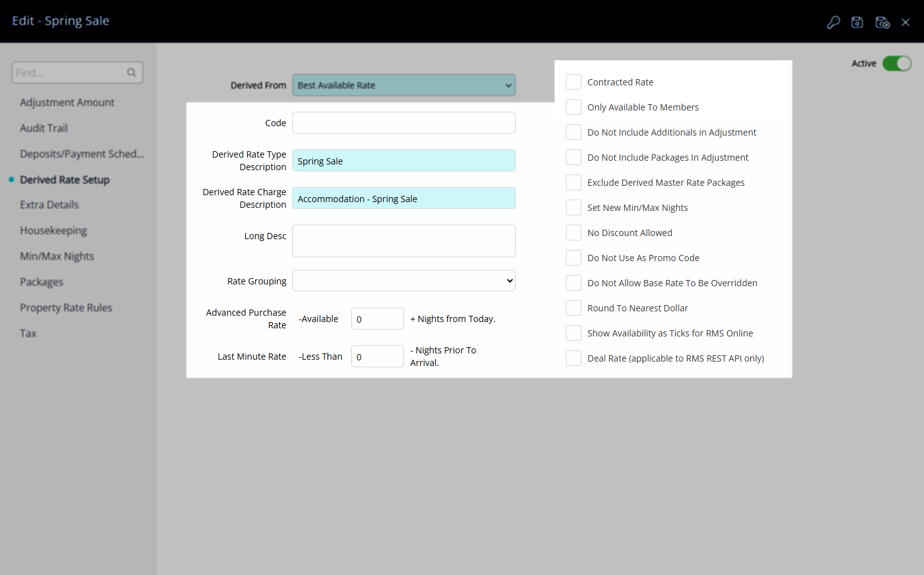Open Min/Max Nights section
924x575 pixels.
[57, 256]
